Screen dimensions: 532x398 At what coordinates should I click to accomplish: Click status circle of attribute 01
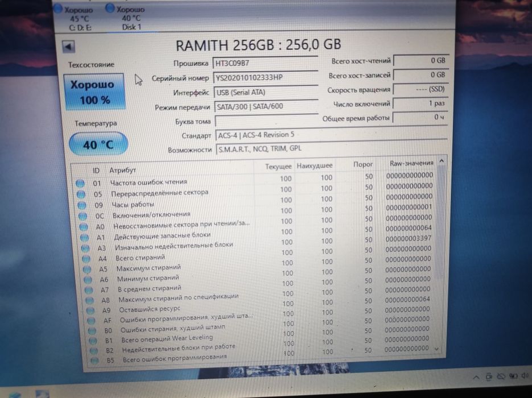click(x=80, y=184)
